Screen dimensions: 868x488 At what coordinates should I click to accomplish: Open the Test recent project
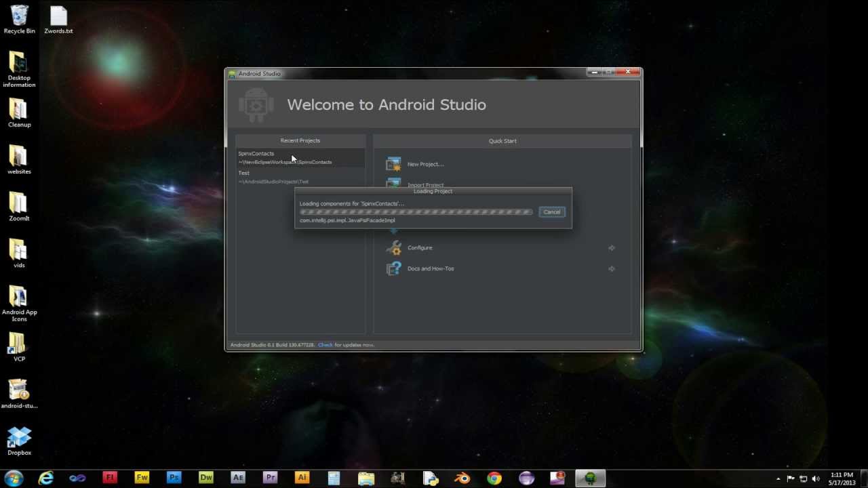click(300, 177)
